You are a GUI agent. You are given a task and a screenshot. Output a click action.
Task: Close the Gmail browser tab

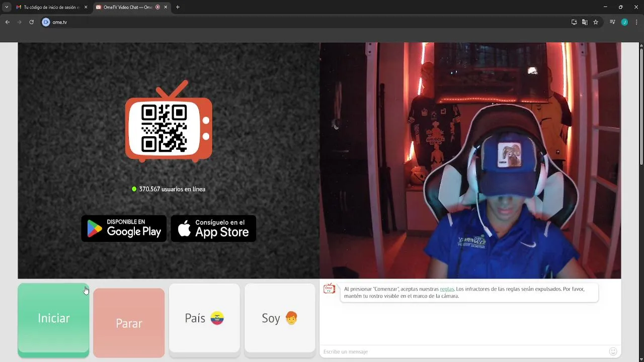86,7
